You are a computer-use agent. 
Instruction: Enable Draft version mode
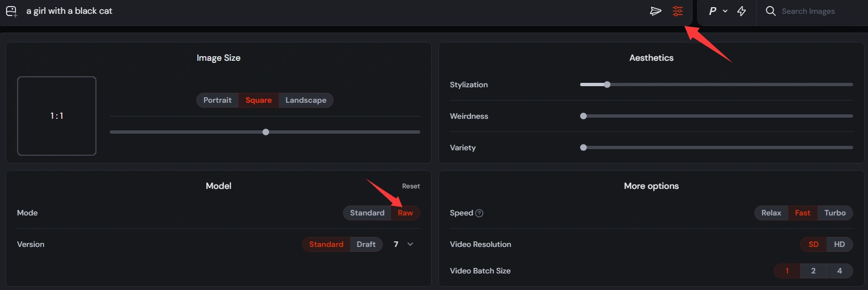[366, 244]
